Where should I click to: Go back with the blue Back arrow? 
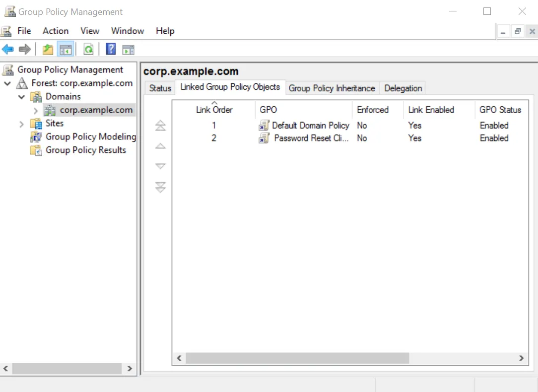(7, 50)
